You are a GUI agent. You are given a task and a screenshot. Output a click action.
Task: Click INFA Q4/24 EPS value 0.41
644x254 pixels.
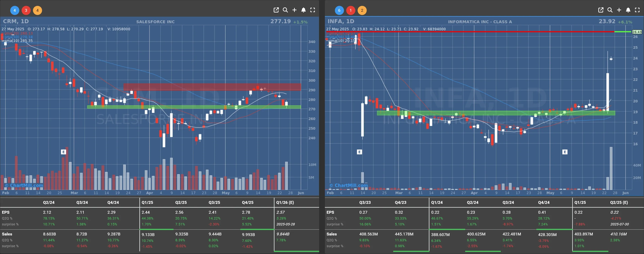542,212
